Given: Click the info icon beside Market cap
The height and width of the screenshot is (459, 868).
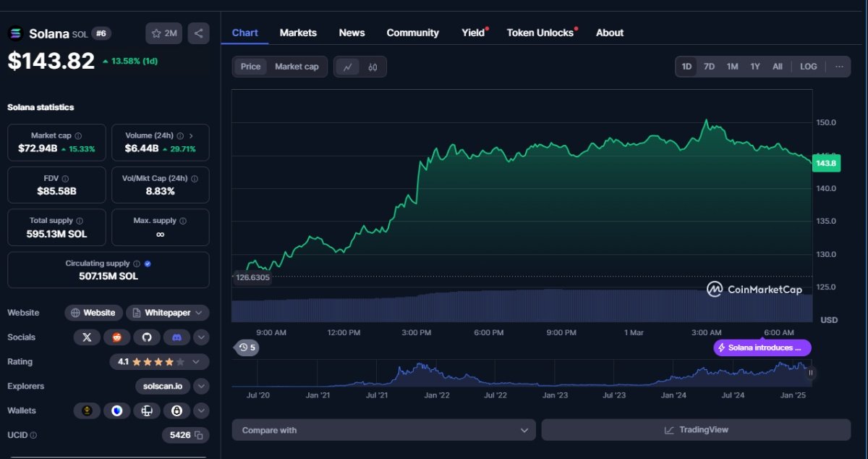Looking at the screenshot, I should click(78, 135).
